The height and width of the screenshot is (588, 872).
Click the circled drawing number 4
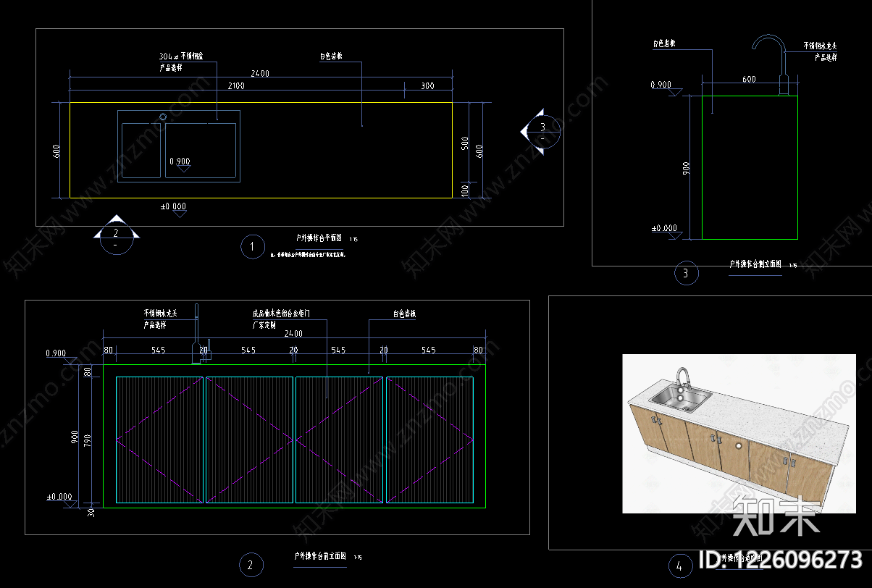pos(679,566)
